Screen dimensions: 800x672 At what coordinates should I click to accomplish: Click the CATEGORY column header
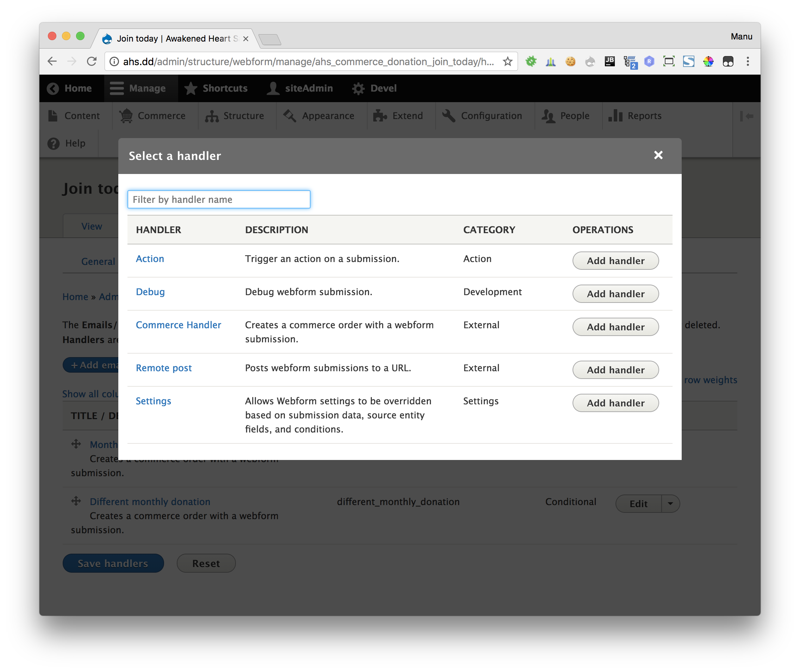489,230
